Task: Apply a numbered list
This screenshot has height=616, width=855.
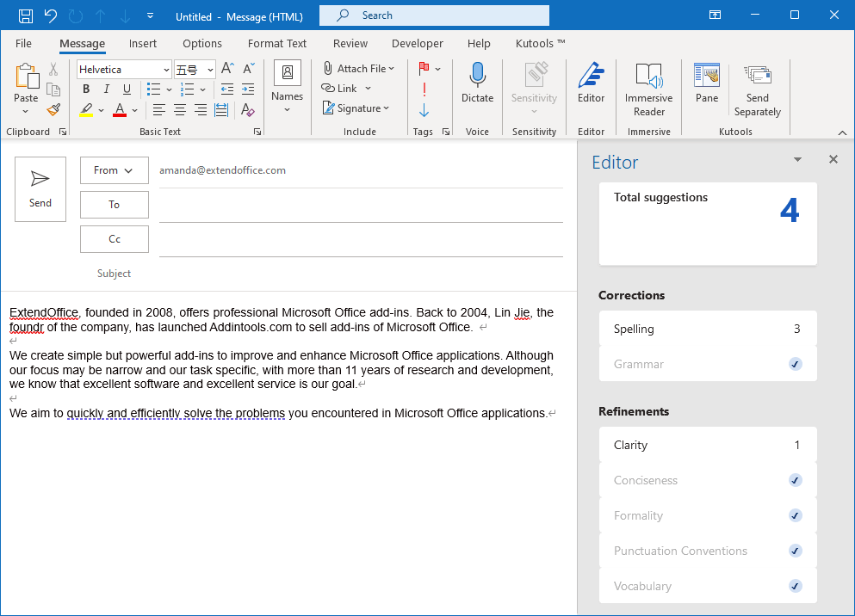Action: pyautogui.click(x=187, y=89)
